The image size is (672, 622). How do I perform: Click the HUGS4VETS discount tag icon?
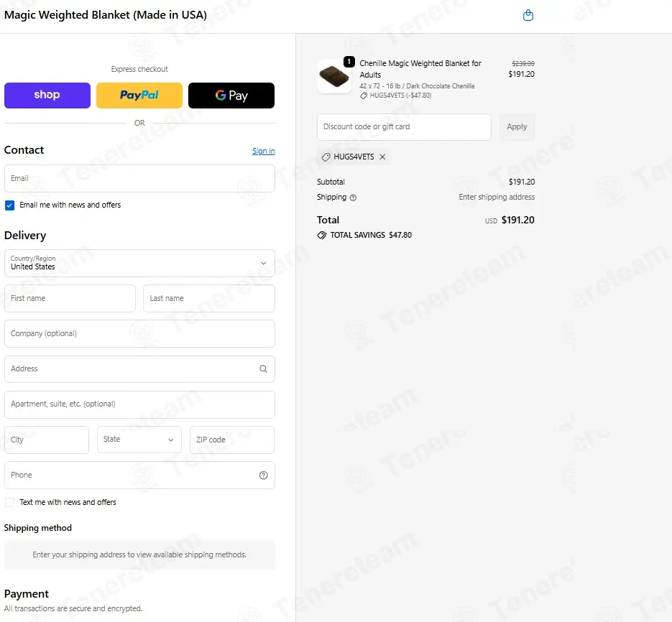coord(326,157)
